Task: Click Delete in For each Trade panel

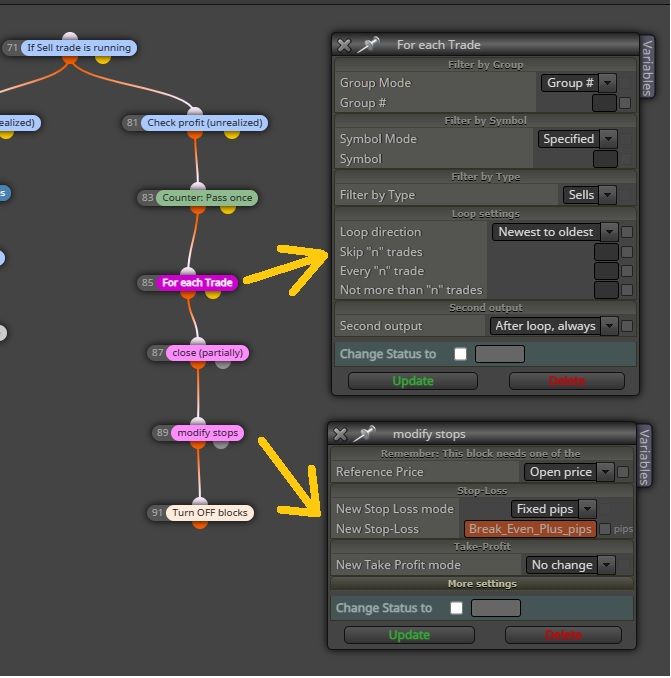Action: 567,381
